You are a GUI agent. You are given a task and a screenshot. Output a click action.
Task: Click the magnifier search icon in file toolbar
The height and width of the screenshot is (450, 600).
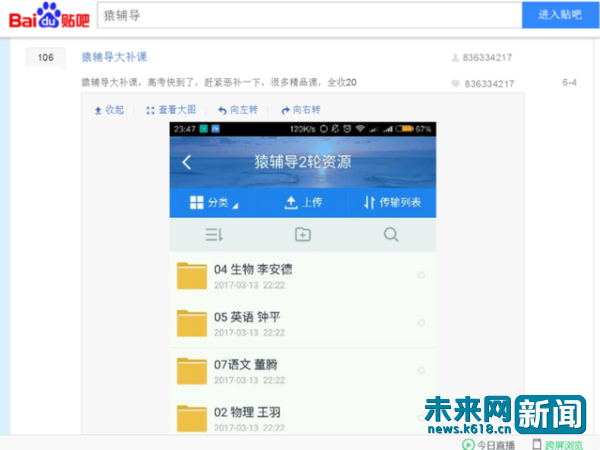tap(391, 234)
